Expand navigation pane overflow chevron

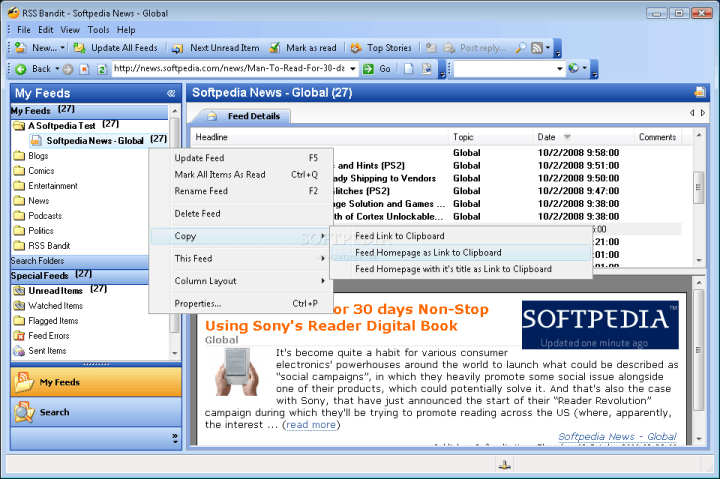[175, 438]
